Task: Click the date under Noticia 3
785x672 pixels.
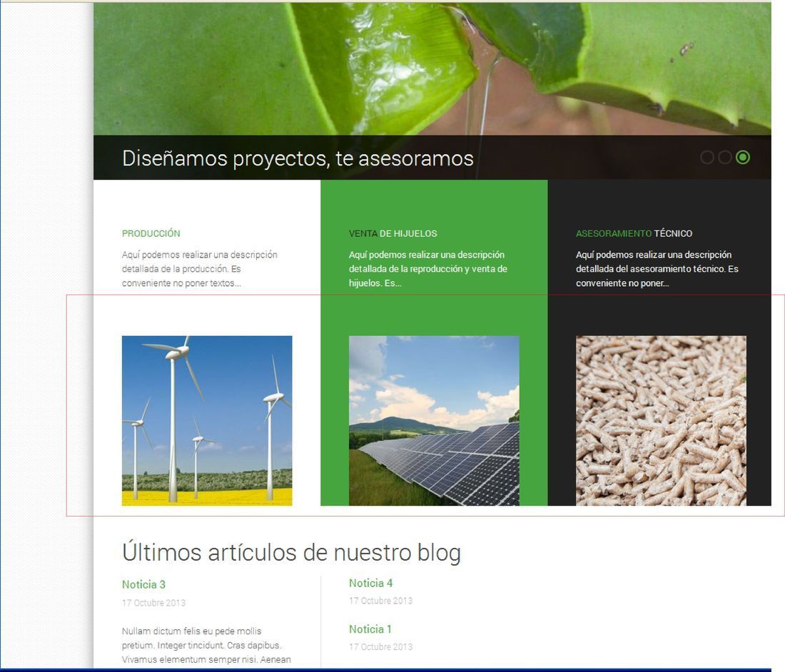Action: click(x=153, y=603)
